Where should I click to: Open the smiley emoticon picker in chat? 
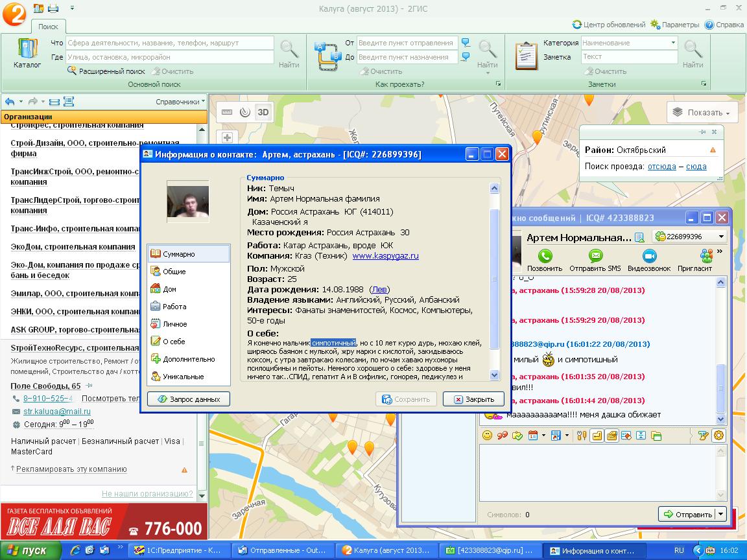tap(487, 436)
